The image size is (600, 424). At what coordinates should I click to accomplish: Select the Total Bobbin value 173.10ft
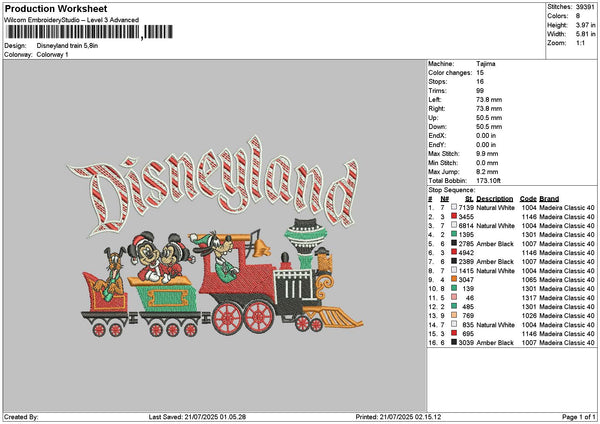pyautogui.click(x=489, y=181)
